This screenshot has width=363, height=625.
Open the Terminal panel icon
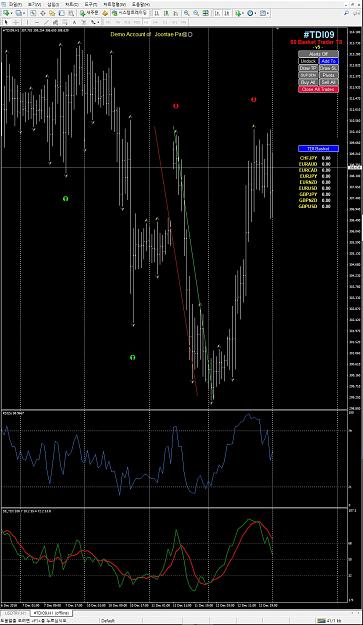click(x=61, y=13)
